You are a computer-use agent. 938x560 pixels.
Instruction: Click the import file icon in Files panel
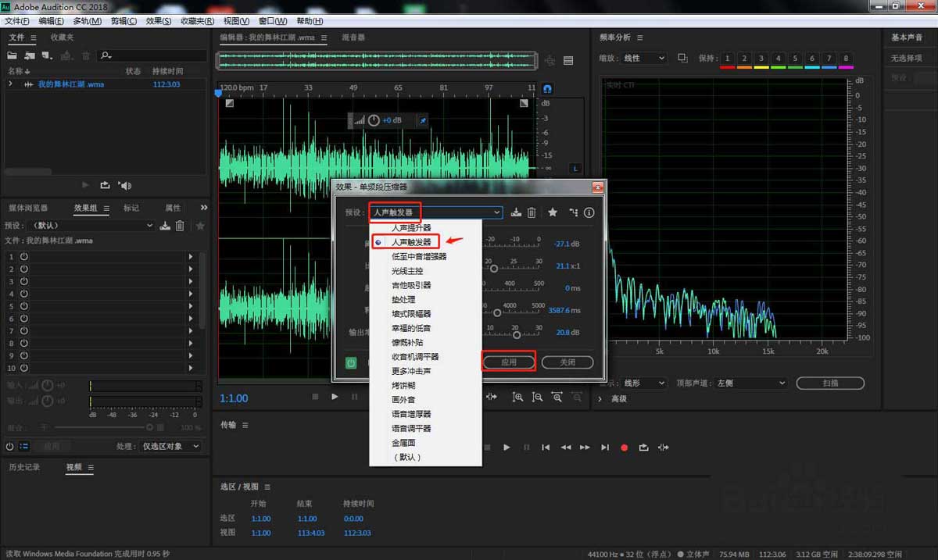click(x=30, y=55)
